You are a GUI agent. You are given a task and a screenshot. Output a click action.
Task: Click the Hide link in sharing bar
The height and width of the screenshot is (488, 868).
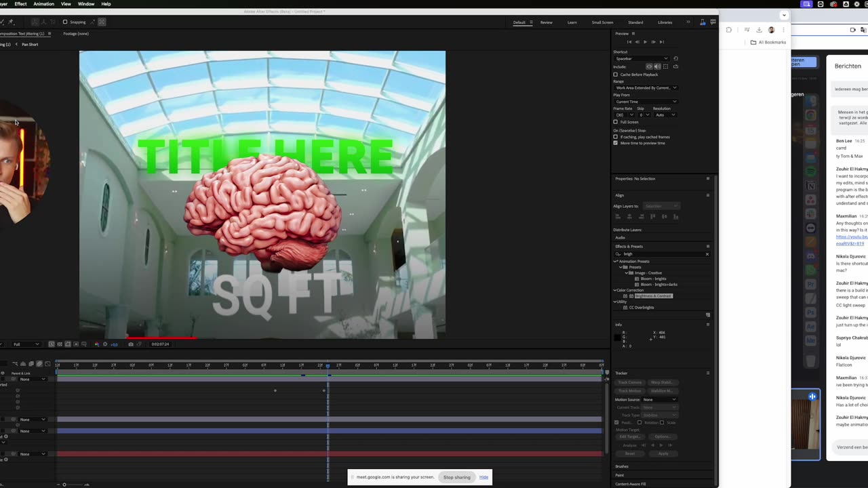coord(484,477)
